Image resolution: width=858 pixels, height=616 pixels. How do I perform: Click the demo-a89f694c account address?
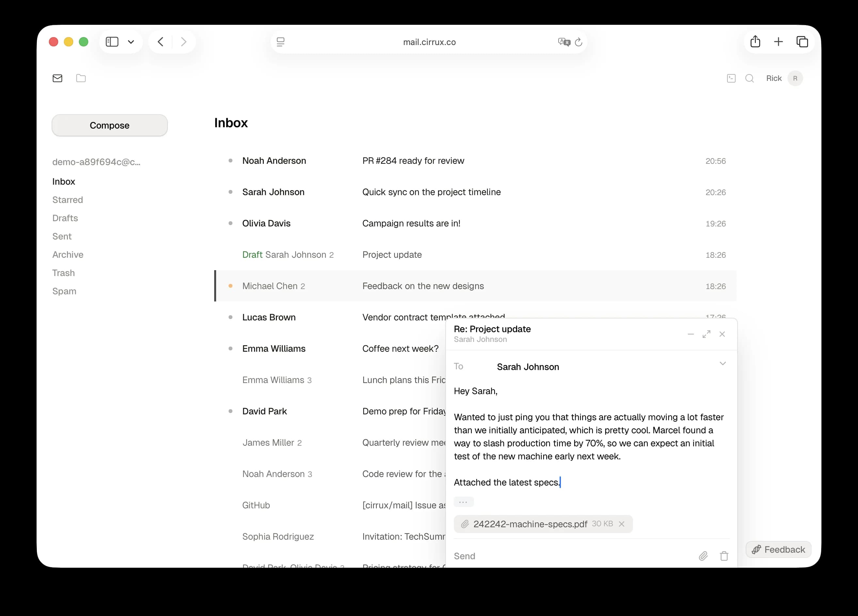pyautogui.click(x=96, y=162)
